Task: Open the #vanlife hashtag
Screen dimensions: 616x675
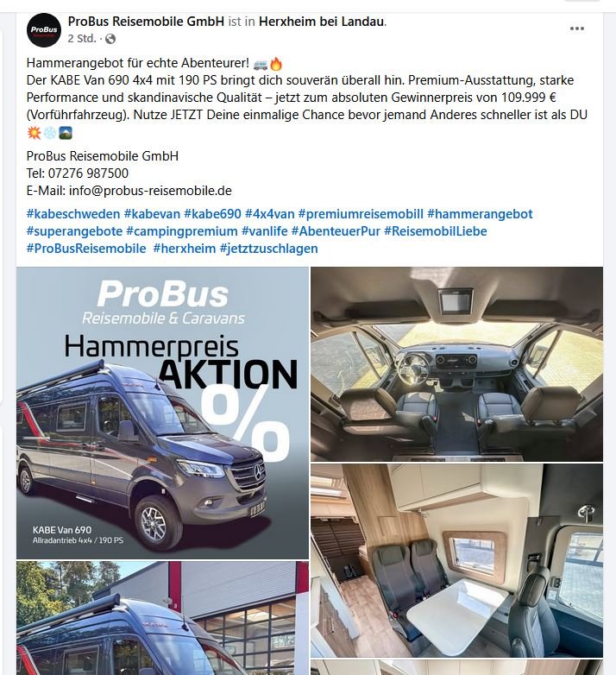Action: coord(264,231)
